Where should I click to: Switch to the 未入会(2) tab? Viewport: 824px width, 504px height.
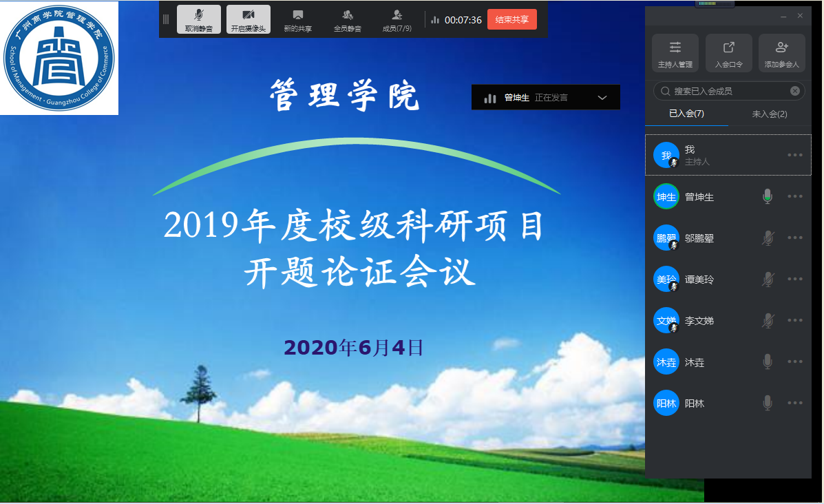click(x=769, y=114)
